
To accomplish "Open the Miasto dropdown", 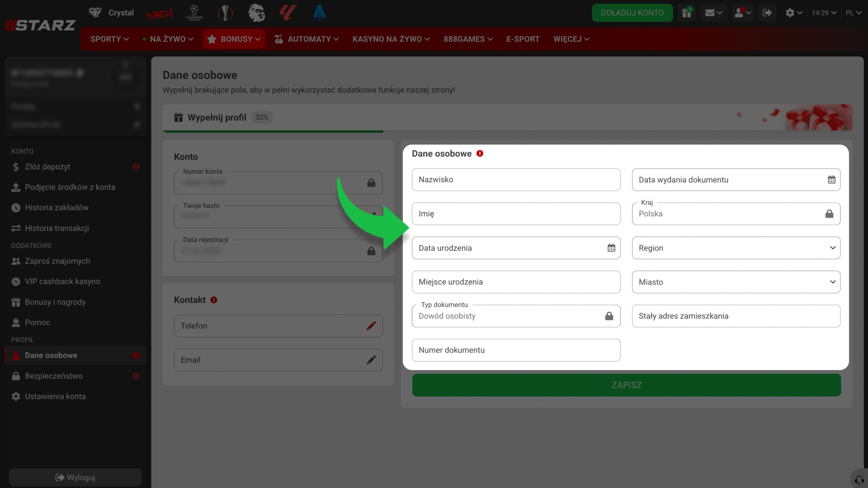I will [736, 282].
